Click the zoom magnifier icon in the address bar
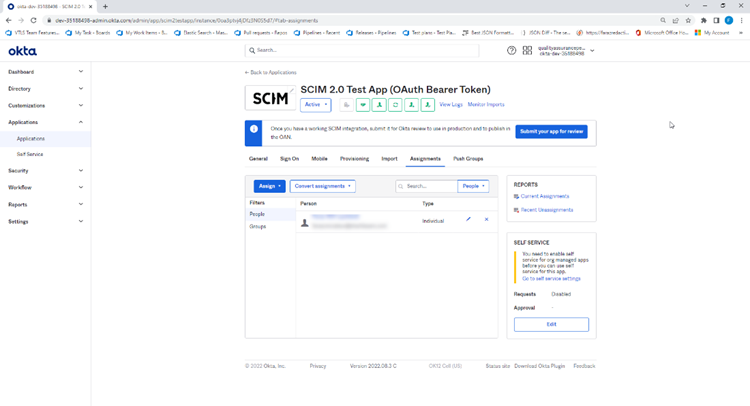Viewport: 750px width, 406px height. click(x=663, y=20)
